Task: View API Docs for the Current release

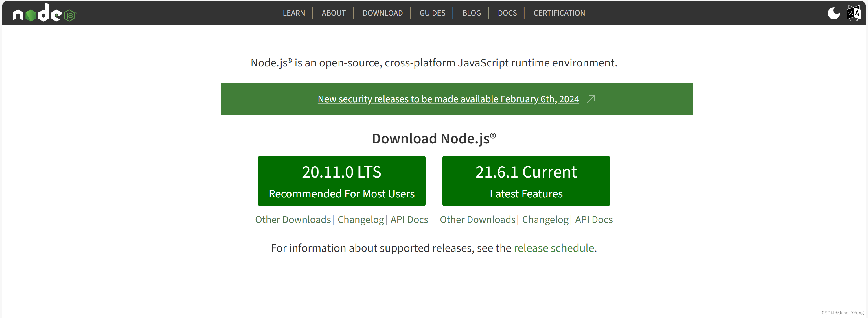Action: (594, 219)
